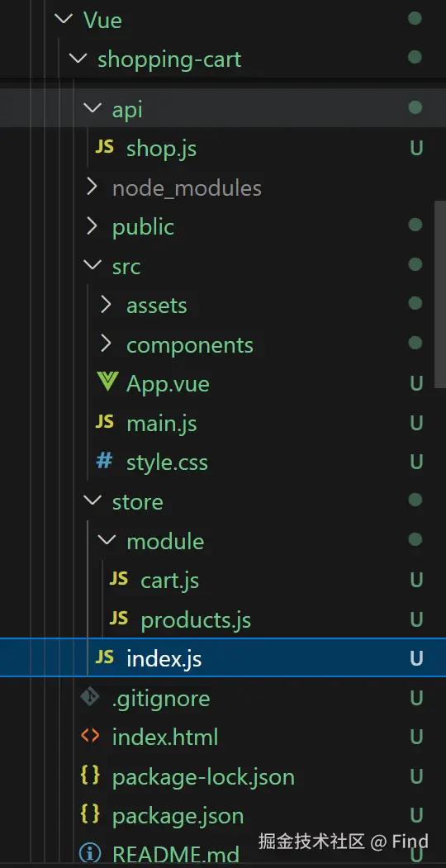Collapse the shopping-cart root folder

click(x=78, y=58)
